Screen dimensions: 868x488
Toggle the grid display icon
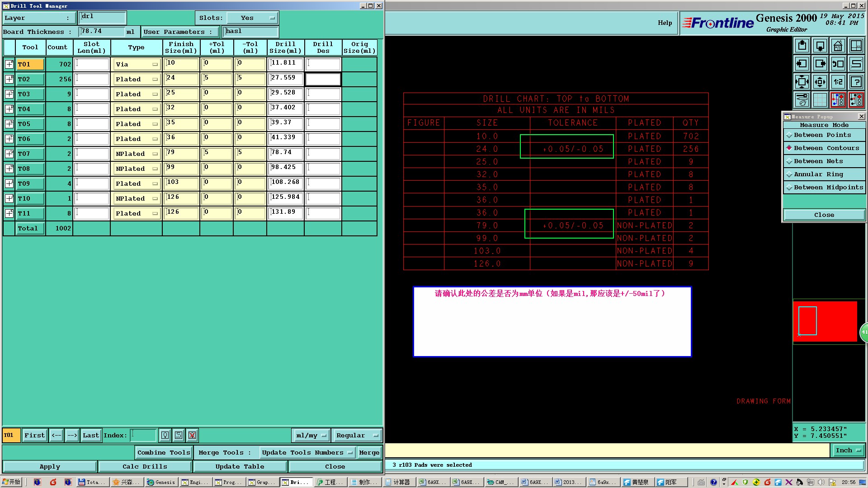[x=820, y=99]
